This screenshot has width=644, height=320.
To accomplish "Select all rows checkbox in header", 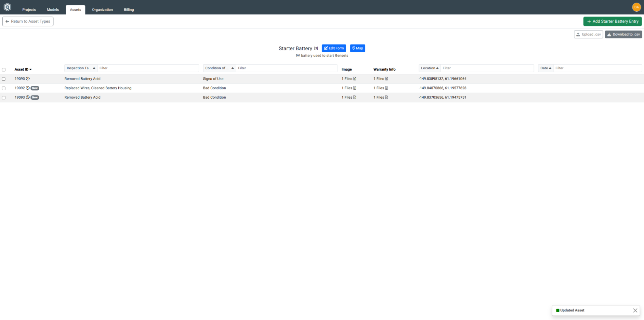I will tap(4, 70).
